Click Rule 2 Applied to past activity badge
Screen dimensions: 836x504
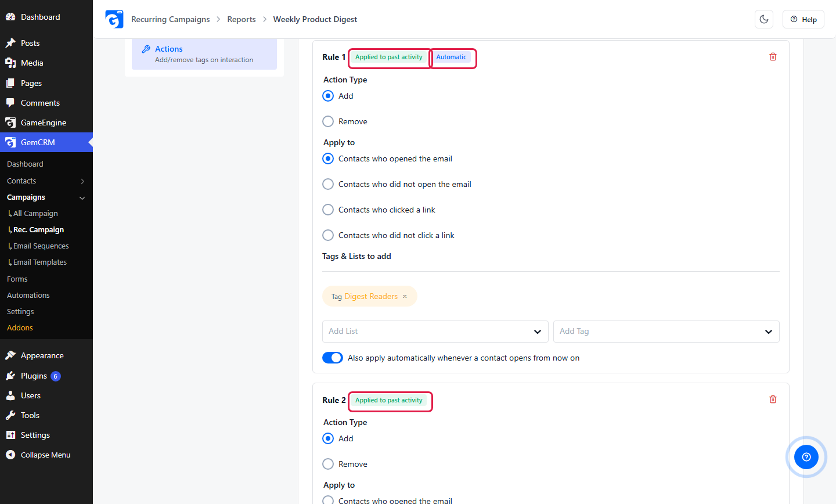(389, 400)
